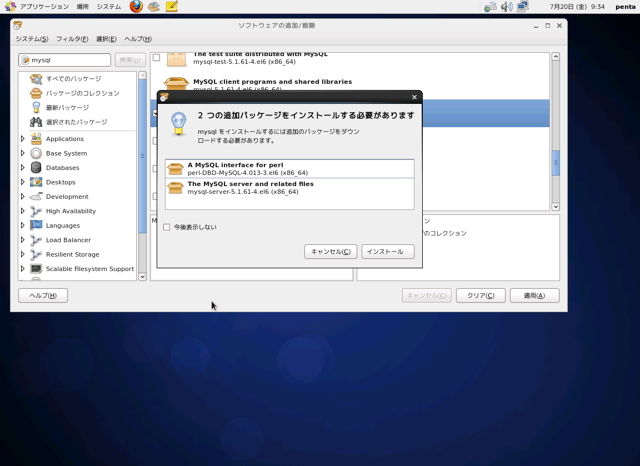Click perl-DBD-MySQL package icon in dialog
Viewport: 640px width, 466px height.
pyautogui.click(x=176, y=169)
